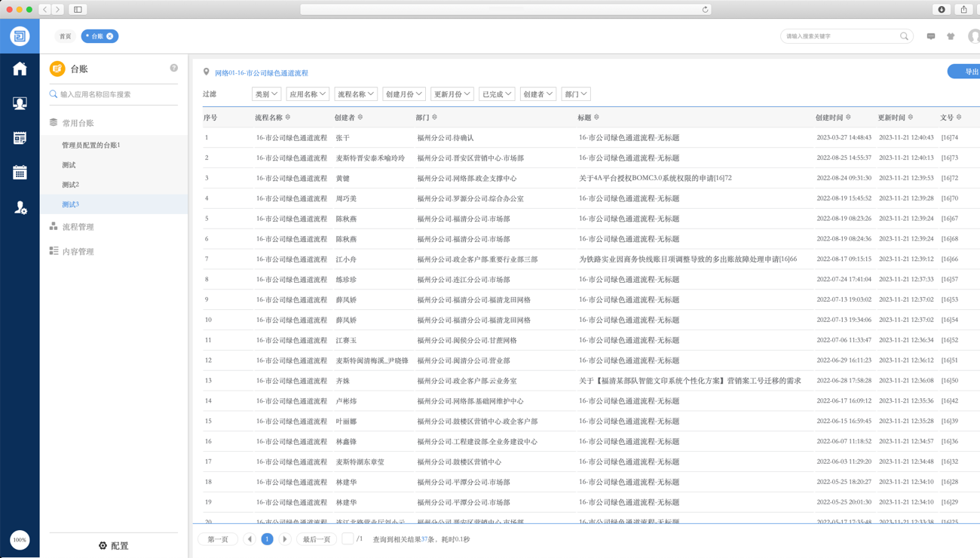The height and width of the screenshot is (558, 980).
Task: Click the search magnifier icon in header
Action: [904, 36]
